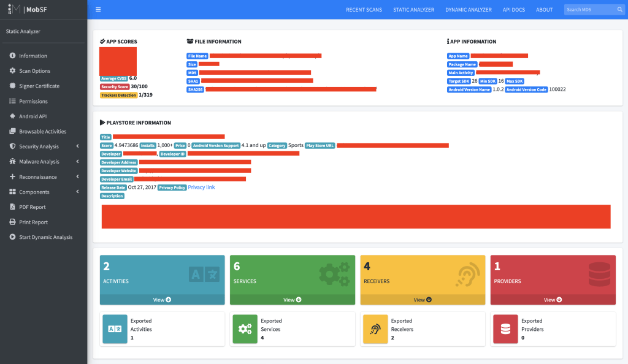The height and width of the screenshot is (364, 628).
Task: Open API Docs from the navbar
Action: point(514,10)
